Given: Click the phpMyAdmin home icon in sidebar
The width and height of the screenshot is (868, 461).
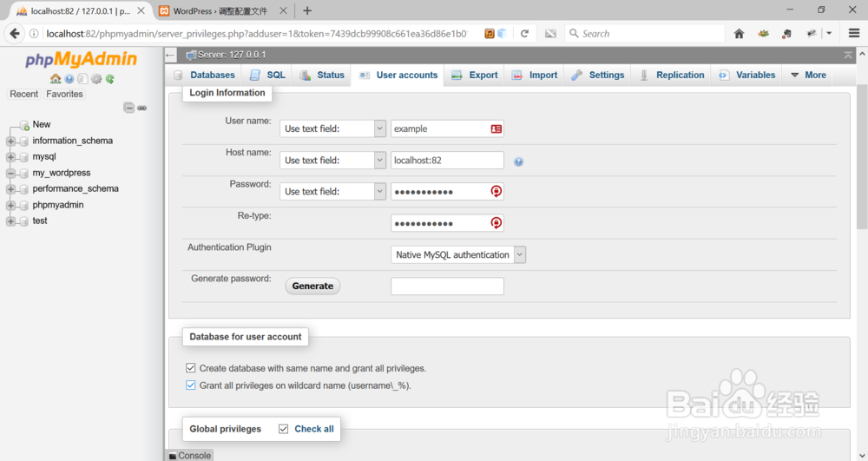Looking at the screenshot, I should coord(56,79).
